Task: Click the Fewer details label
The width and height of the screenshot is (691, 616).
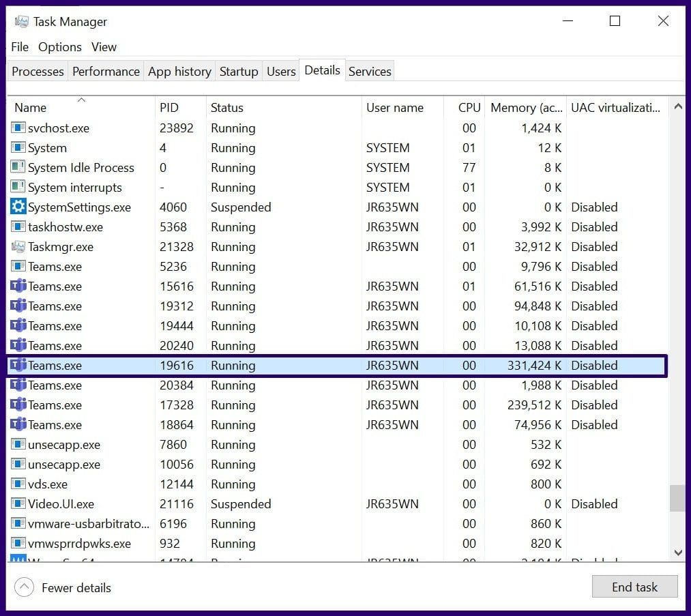Action: pyautogui.click(x=76, y=588)
